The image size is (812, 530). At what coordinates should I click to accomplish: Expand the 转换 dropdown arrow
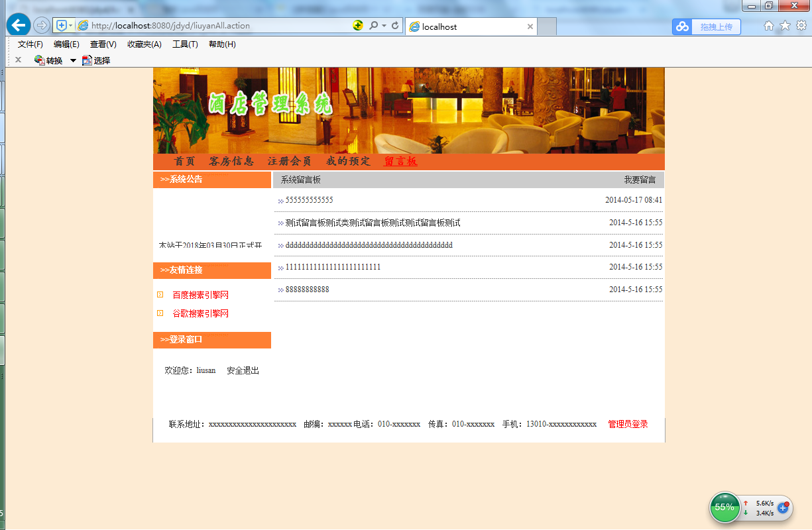(73, 61)
